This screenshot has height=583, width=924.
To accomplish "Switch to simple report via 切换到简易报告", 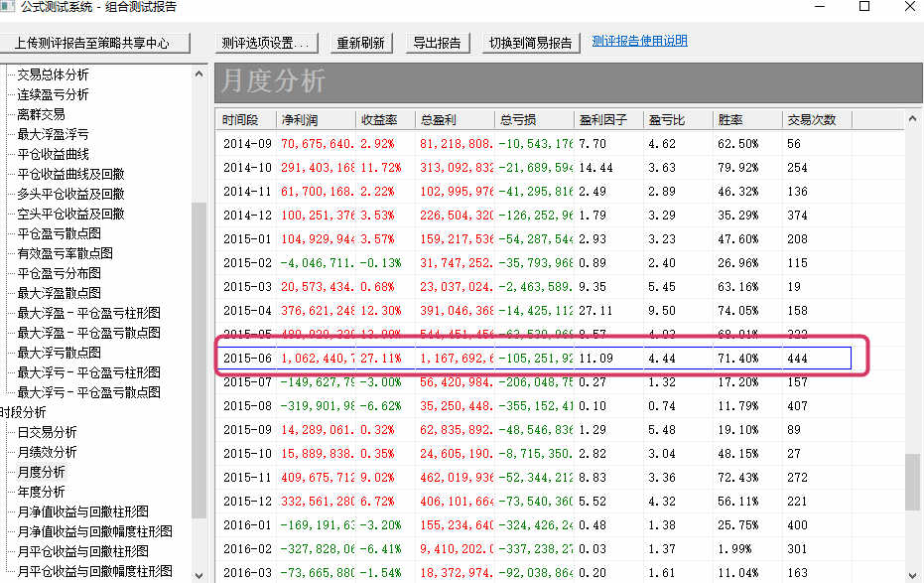I will point(530,44).
